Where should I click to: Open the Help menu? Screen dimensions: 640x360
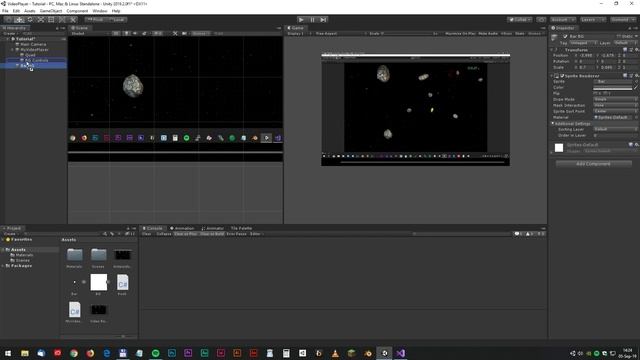coord(116,11)
